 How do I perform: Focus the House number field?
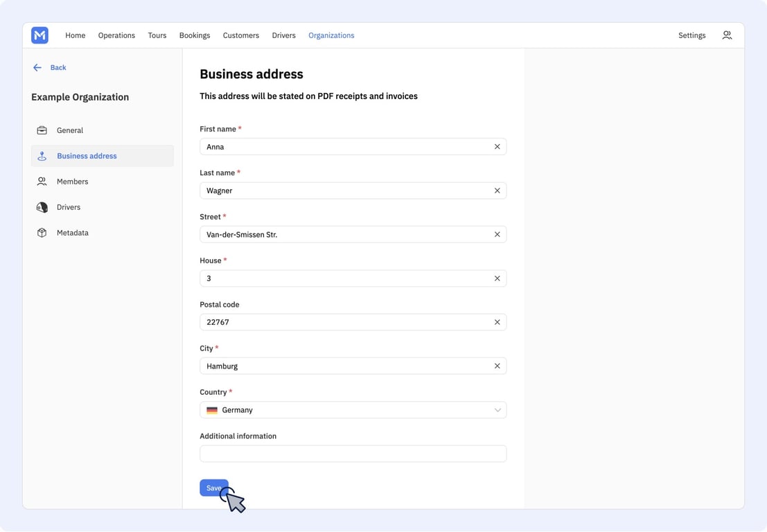point(353,278)
